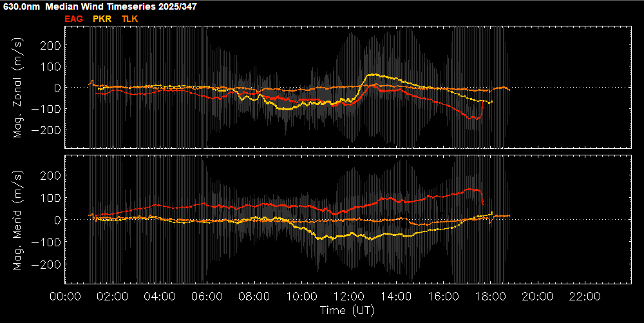Viewport: 644px width, 323px height.
Task: Click the orange TLK legend label
Action: coord(130,19)
